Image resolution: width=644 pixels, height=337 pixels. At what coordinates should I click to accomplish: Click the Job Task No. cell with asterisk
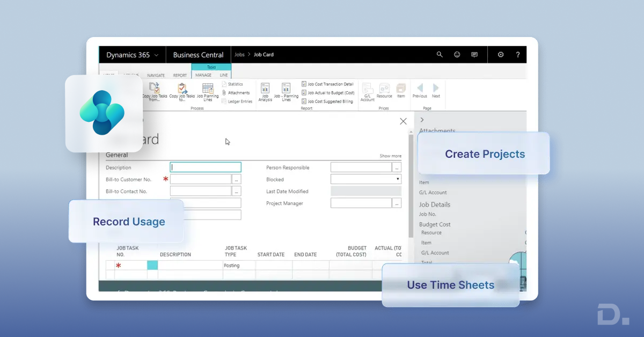pos(130,266)
